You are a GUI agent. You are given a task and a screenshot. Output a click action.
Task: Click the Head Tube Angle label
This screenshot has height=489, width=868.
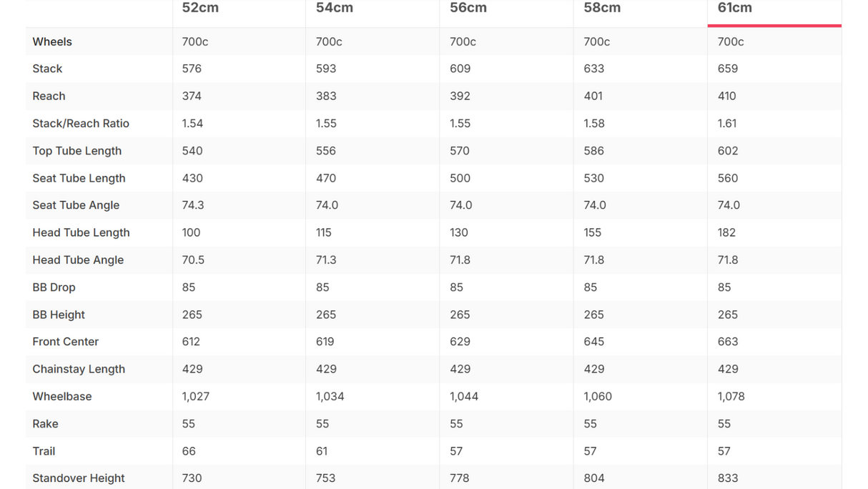pos(78,260)
